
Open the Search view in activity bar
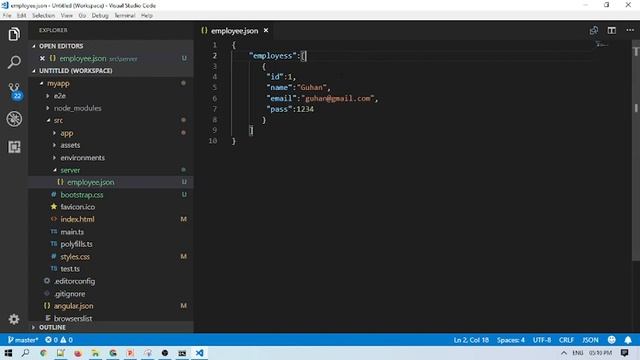click(14, 62)
